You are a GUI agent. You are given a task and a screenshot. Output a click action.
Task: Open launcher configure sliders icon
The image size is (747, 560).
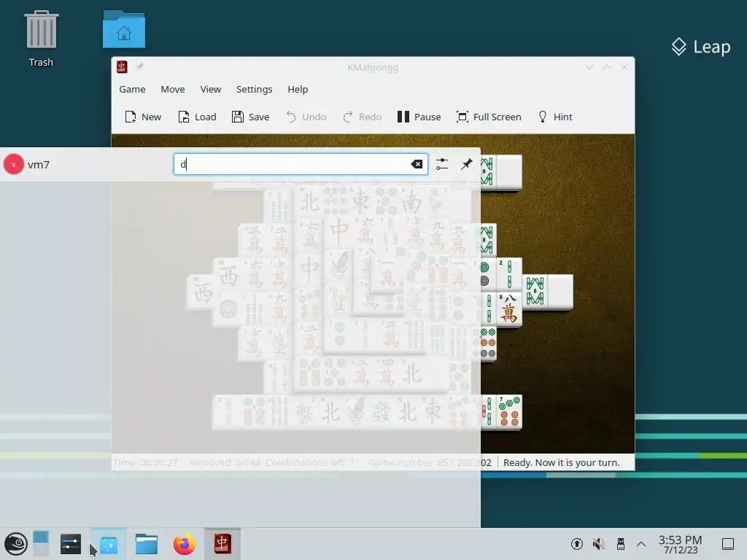pos(442,164)
